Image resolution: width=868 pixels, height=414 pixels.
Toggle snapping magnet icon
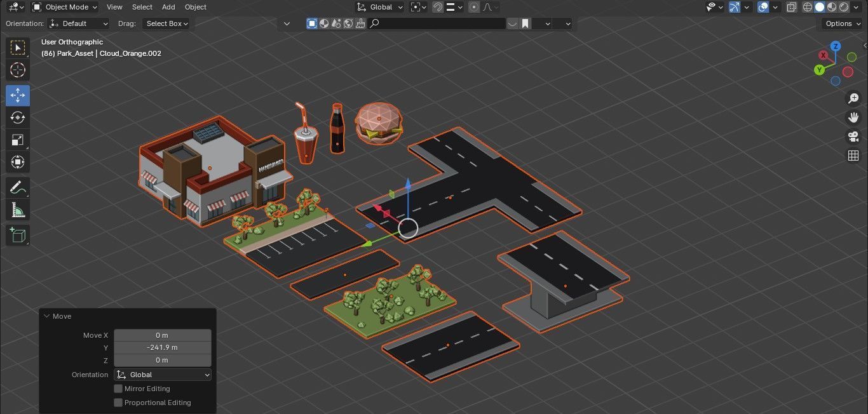coord(437,7)
